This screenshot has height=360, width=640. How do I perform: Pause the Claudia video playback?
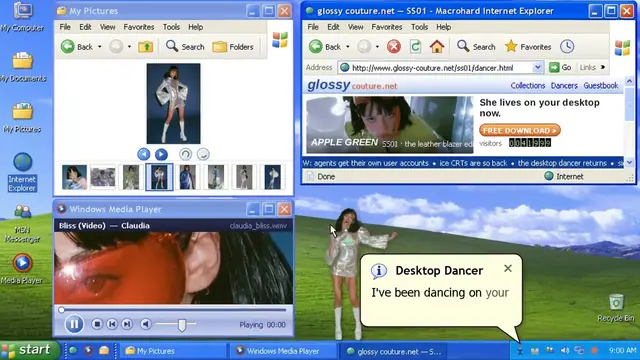[x=74, y=324]
